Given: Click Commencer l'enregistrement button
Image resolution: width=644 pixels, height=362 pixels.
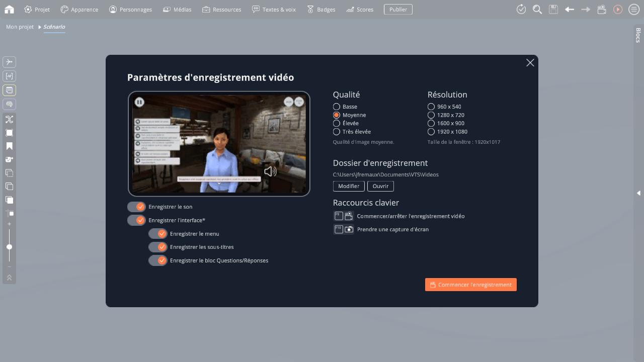Looking at the screenshot, I should click(471, 285).
